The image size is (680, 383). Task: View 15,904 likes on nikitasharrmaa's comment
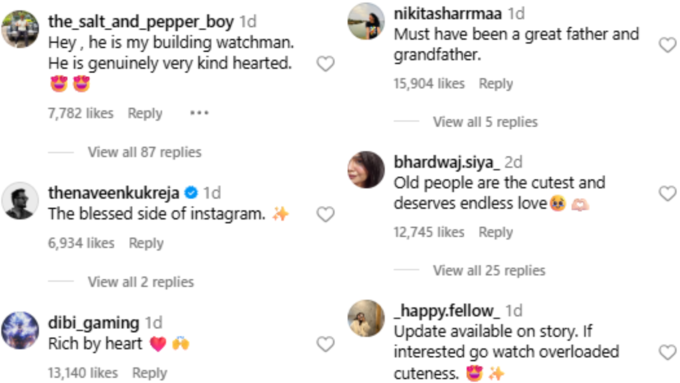[429, 84]
